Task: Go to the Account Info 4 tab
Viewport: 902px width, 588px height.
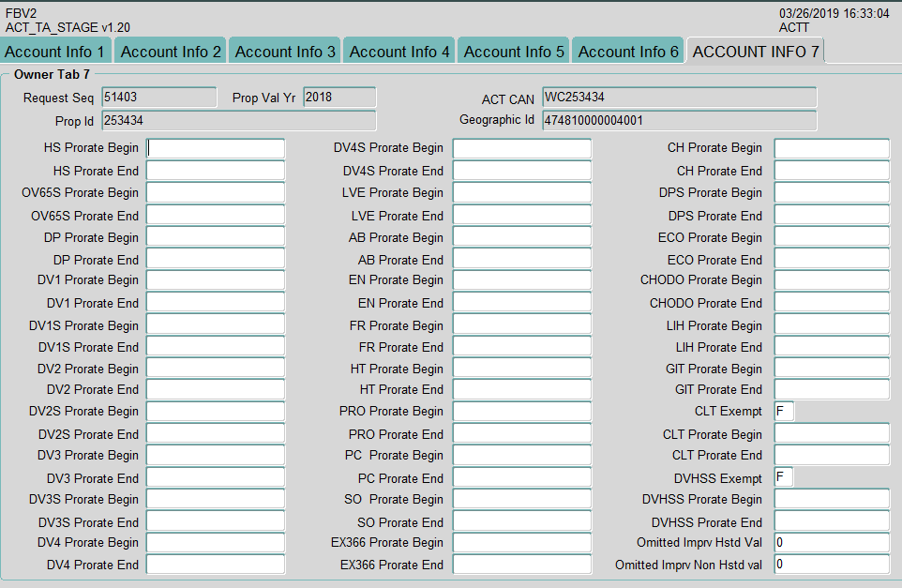Action: point(399,52)
